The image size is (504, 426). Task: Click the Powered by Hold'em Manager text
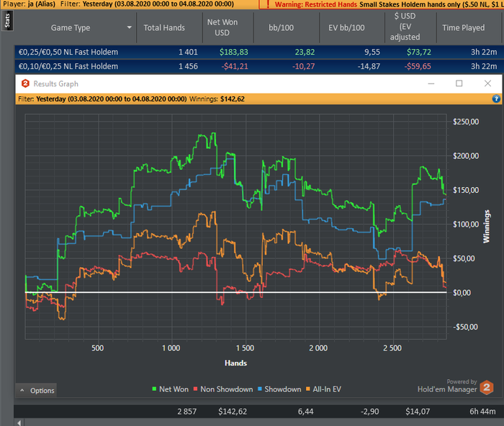447,386
